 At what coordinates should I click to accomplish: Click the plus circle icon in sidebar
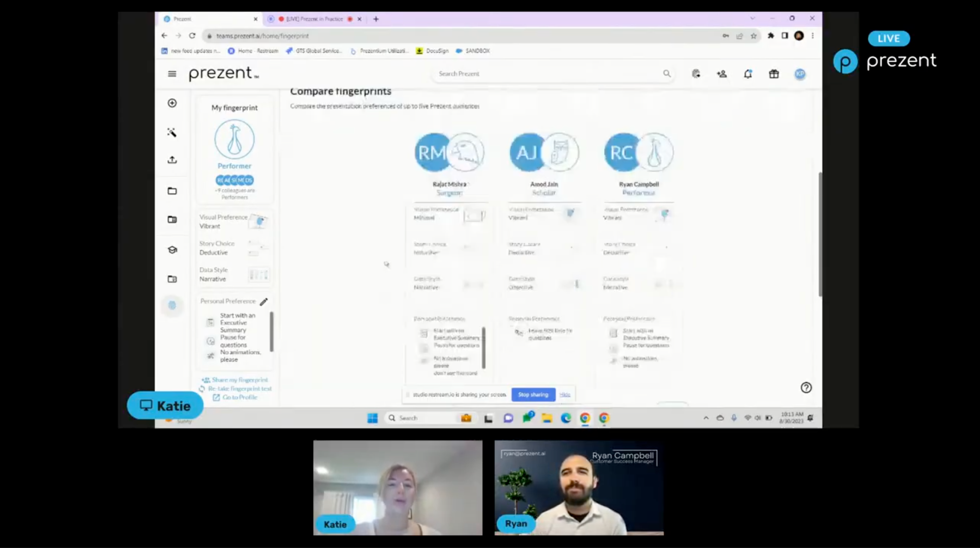(172, 103)
